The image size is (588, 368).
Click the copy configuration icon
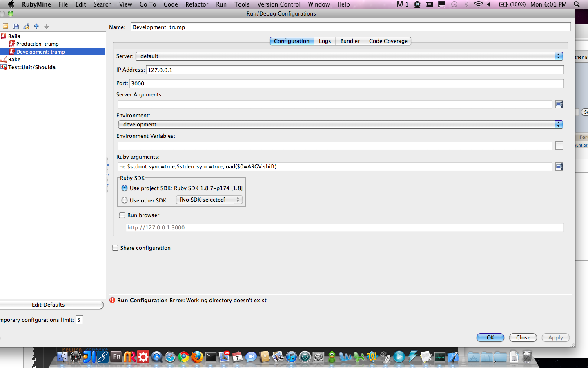click(x=16, y=26)
